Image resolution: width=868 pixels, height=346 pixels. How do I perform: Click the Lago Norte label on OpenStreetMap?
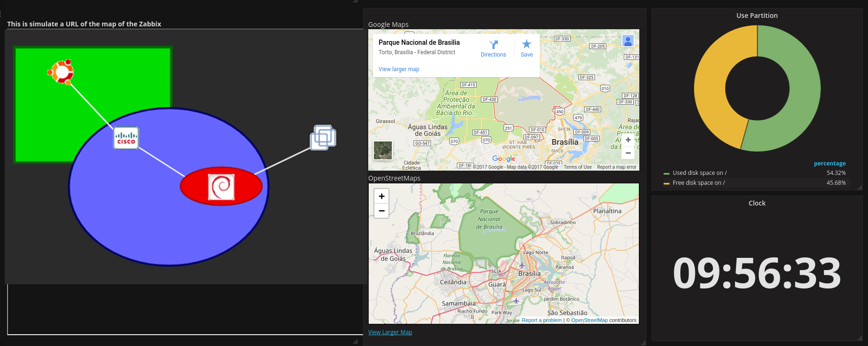pyautogui.click(x=536, y=253)
